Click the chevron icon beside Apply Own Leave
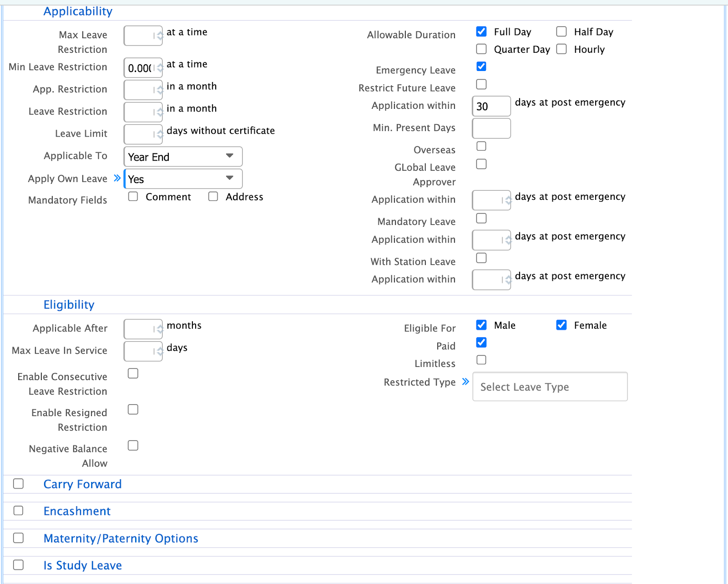The image size is (728, 584). click(118, 178)
